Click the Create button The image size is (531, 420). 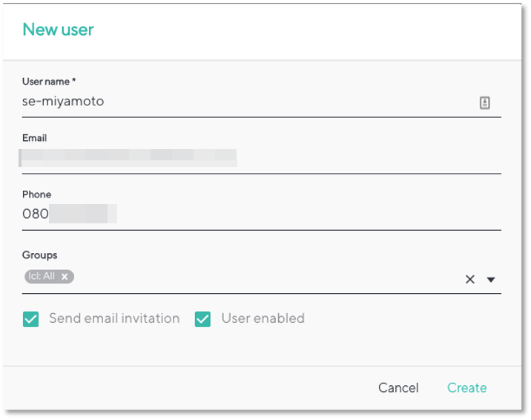point(466,388)
